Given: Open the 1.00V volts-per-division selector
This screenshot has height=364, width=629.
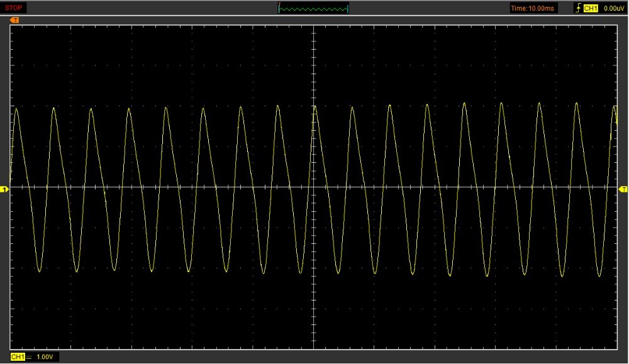Looking at the screenshot, I should [44, 356].
